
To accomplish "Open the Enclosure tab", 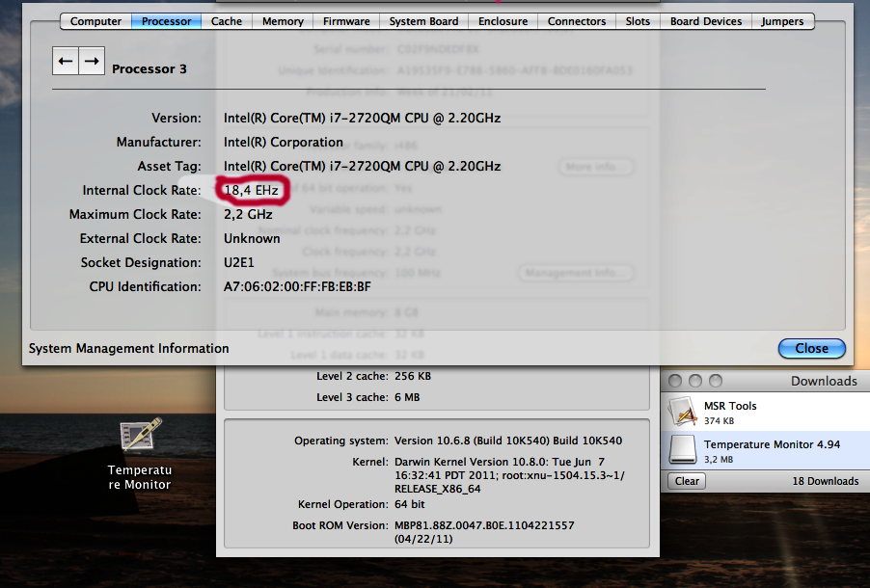I will [503, 21].
